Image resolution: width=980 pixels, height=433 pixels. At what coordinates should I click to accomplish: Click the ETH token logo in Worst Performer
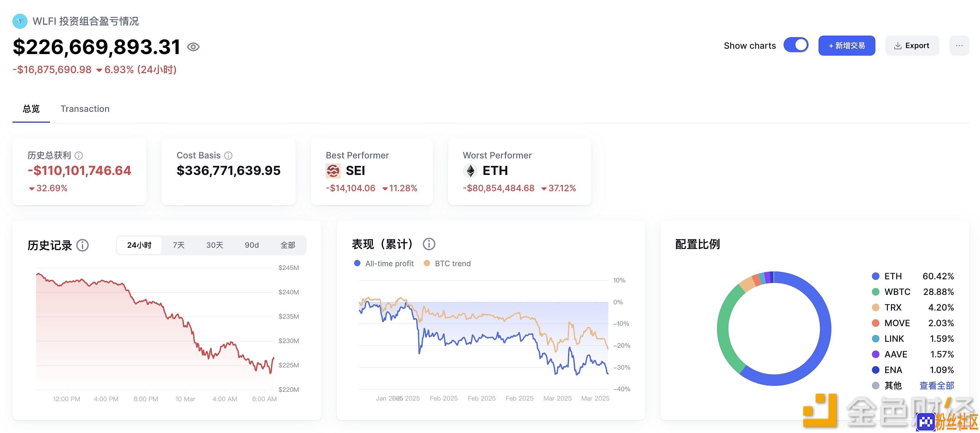(x=470, y=171)
